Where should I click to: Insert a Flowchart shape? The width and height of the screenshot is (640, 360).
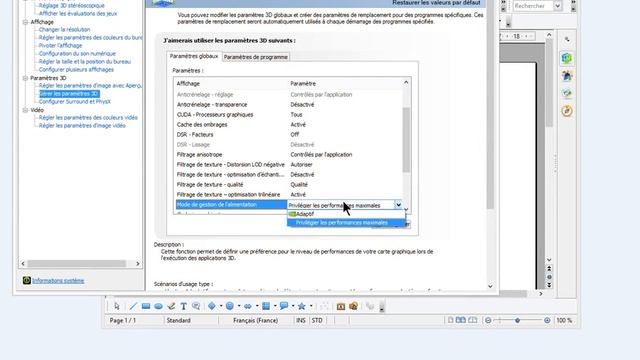266,306
